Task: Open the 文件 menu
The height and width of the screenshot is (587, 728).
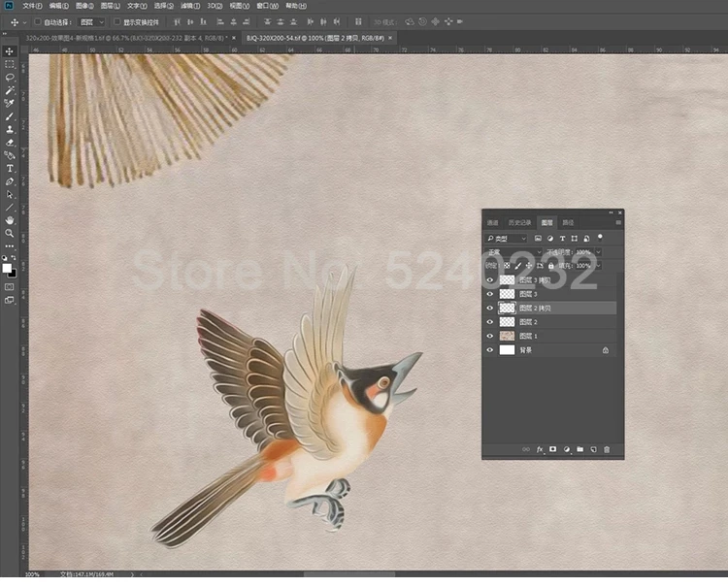Action: (30, 6)
